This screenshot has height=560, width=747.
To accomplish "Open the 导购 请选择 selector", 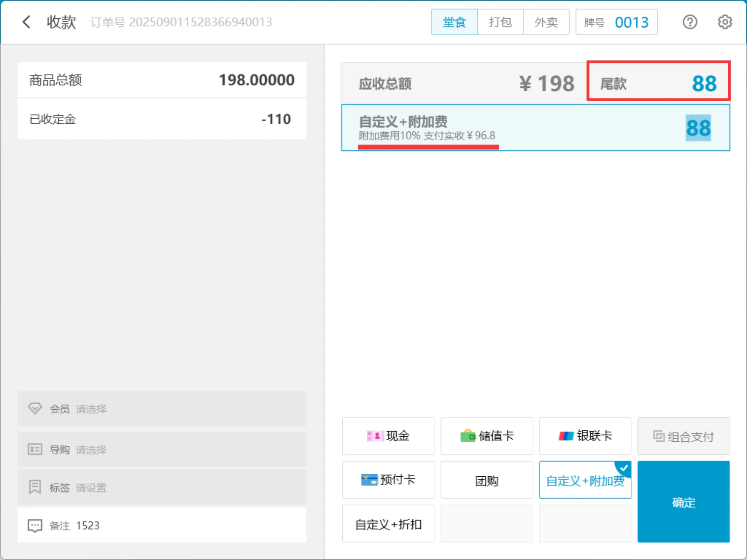I will click(x=162, y=449).
